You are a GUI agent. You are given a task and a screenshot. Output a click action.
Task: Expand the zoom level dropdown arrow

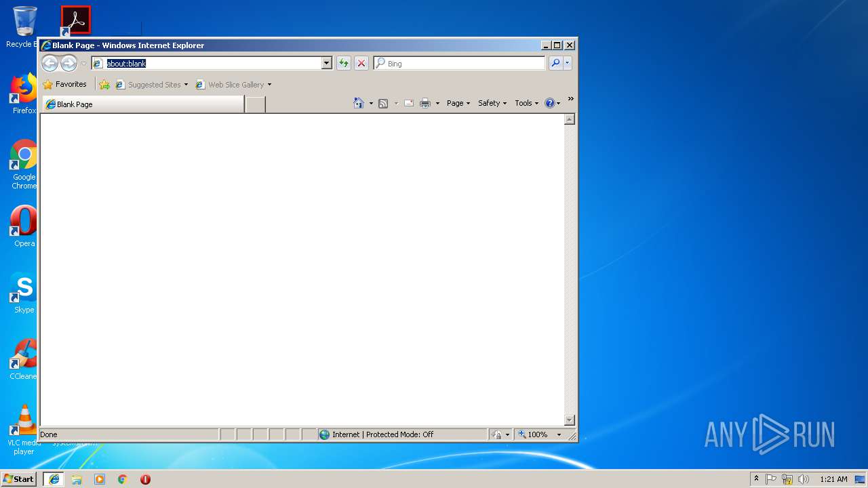point(559,434)
